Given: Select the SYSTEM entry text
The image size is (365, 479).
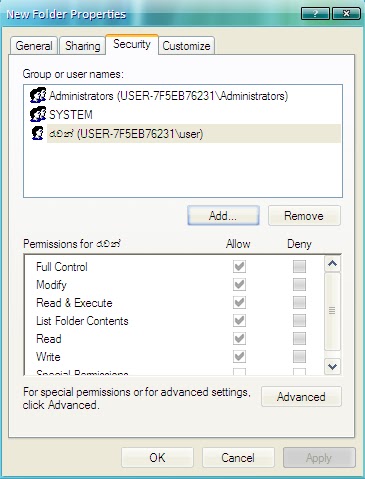Looking at the screenshot, I should [71, 115].
